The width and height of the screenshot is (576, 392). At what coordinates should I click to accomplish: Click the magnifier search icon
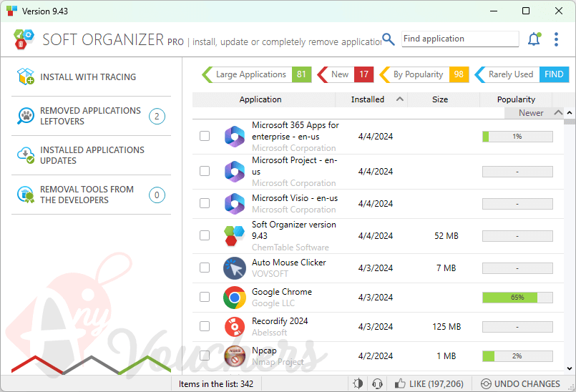(388, 39)
